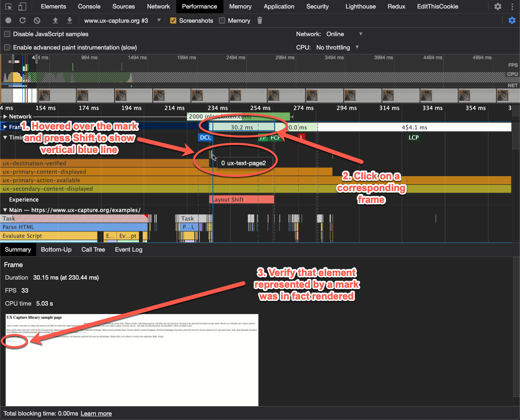Click the Learn more link

point(96,414)
